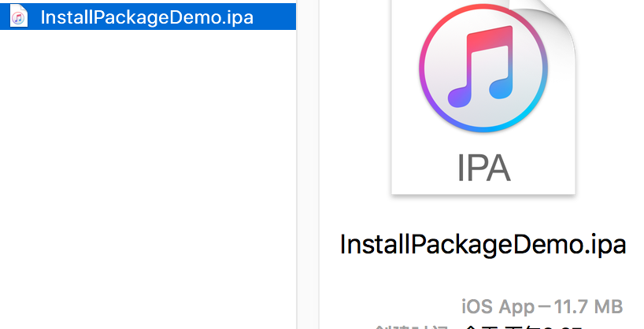The height and width of the screenshot is (329, 644).
Task: Click the gray IPA label on document icon
Action: point(484,168)
